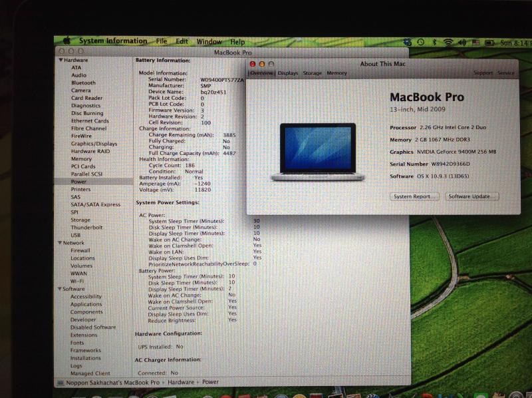Switch to the Displays tab
Viewport: 532px width, 398px height.
pos(288,73)
